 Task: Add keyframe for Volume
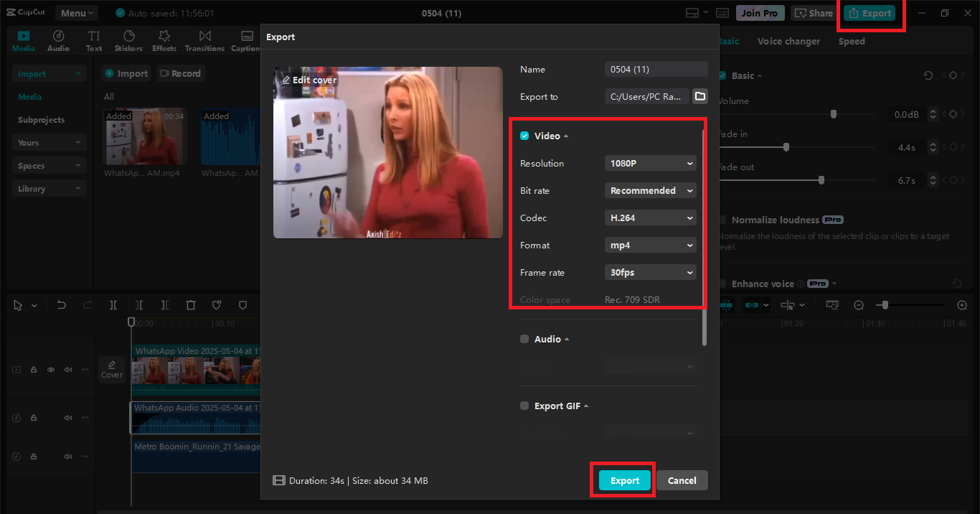click(x=953, y=114)
